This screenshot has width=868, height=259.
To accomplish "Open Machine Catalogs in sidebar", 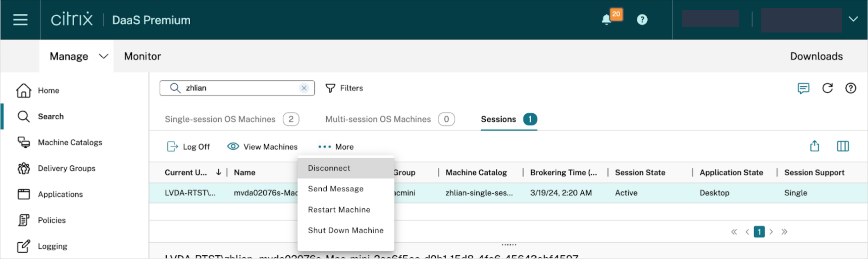I will click(x=70, y=142).
